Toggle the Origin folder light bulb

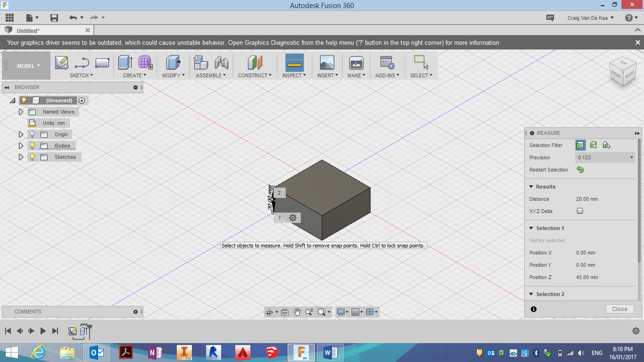point(32,134)
